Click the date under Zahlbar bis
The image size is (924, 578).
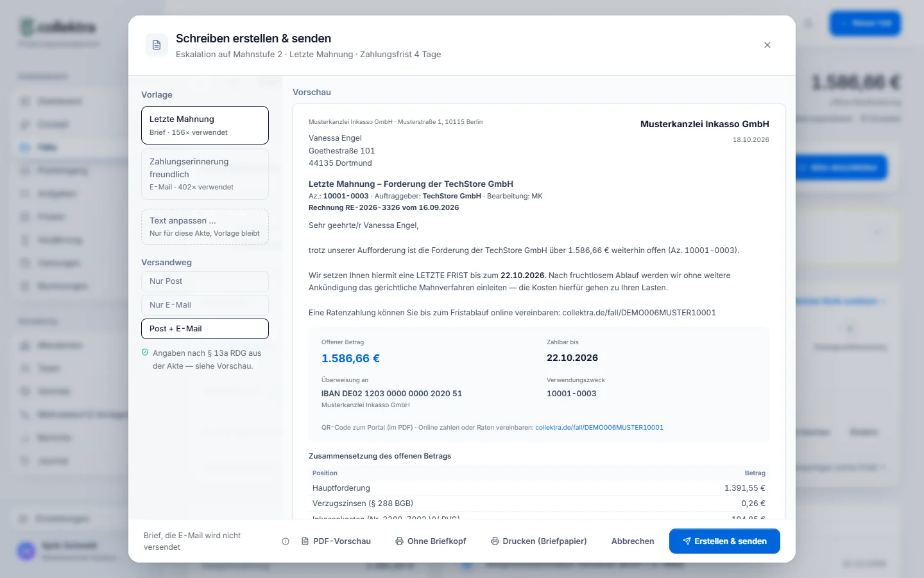[572, 358]
